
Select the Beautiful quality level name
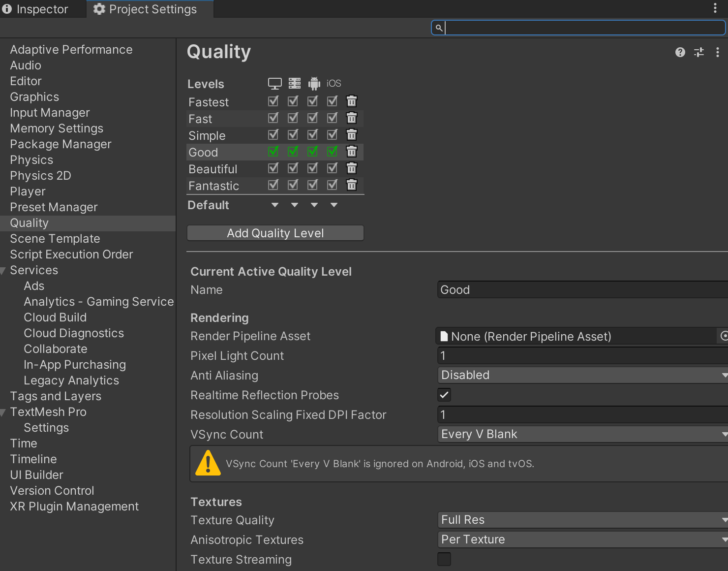click(213, 169)
